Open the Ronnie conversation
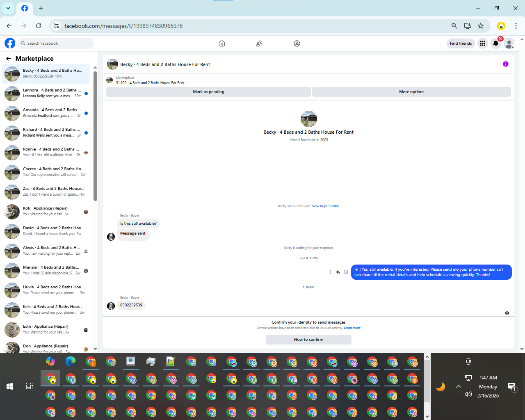The width and height of the screenshot is (525, 420). [46, 152]
